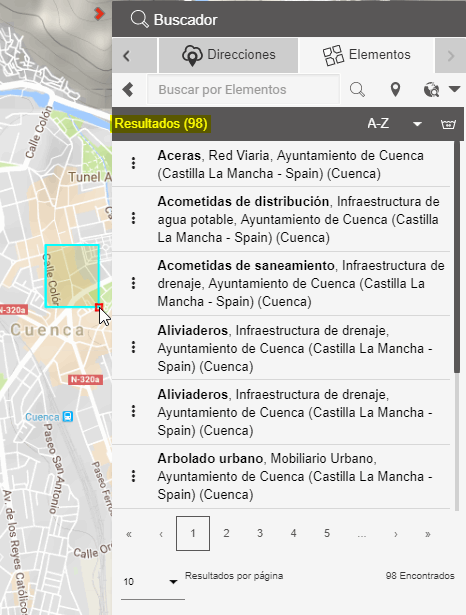Jump to last page of results
The height and width of the screenshot is (615, 466).
428,534
